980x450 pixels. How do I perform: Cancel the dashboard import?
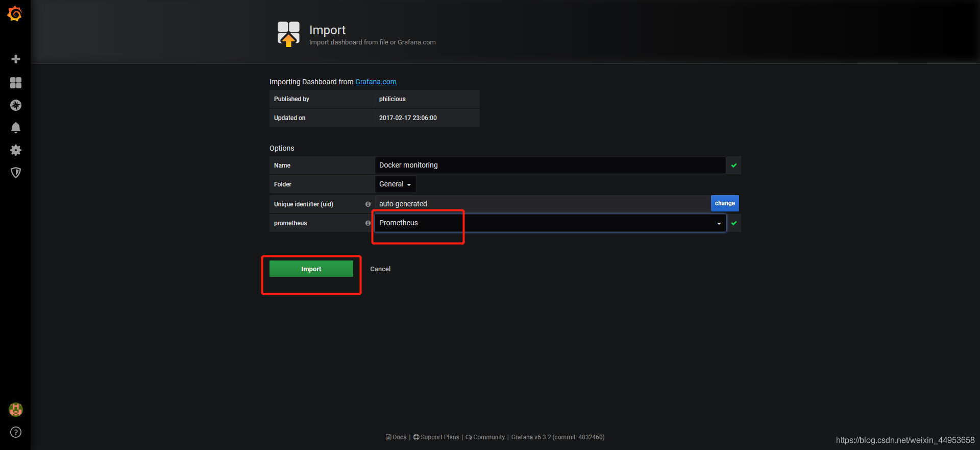point(380,269)
